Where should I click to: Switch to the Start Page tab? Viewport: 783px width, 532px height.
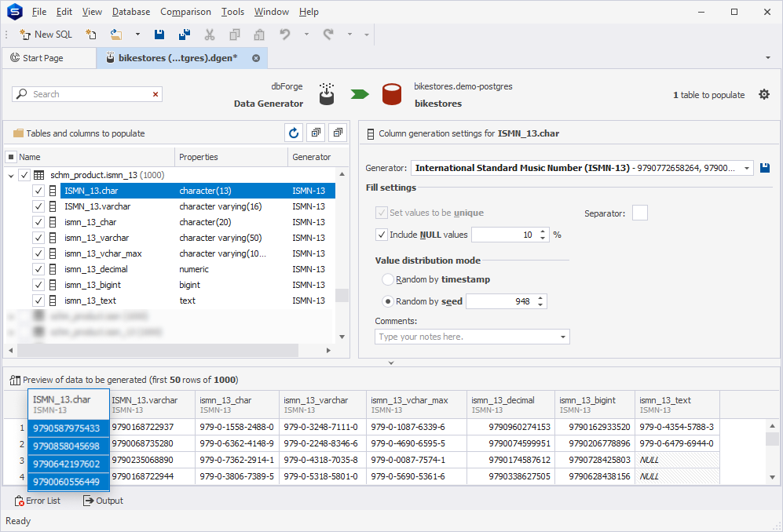pyautogui.click(x=49, y=58)
